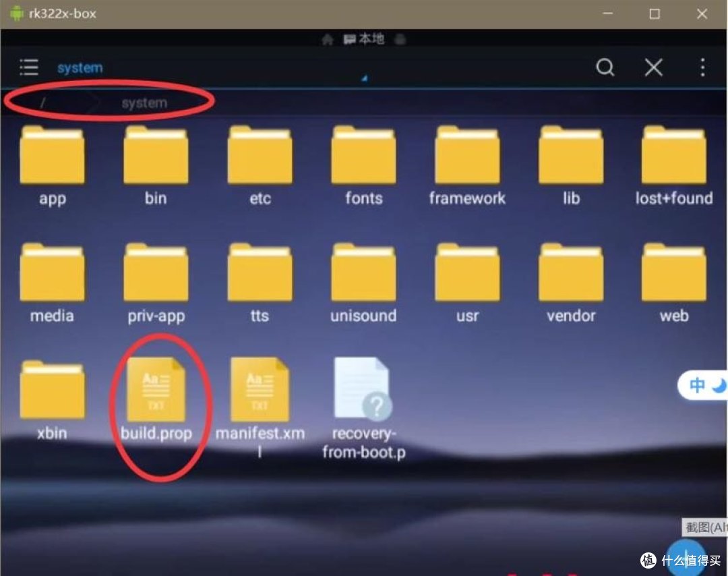Image resolution: width=728 pixels, height=576 pixels.
Task: Select the manifest.xml file
Action: [x=260, y=408]
